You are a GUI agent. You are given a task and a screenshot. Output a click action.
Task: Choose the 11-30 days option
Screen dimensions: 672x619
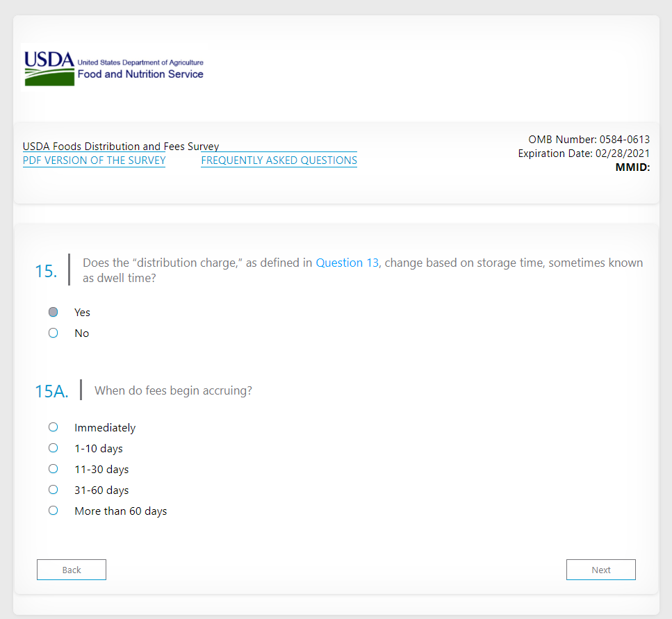coord(53,469)
